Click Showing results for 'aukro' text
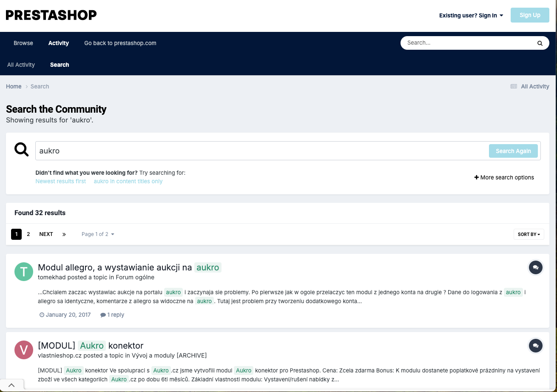Viewport: 557px width, 392px height. click(x=50, y=120)
